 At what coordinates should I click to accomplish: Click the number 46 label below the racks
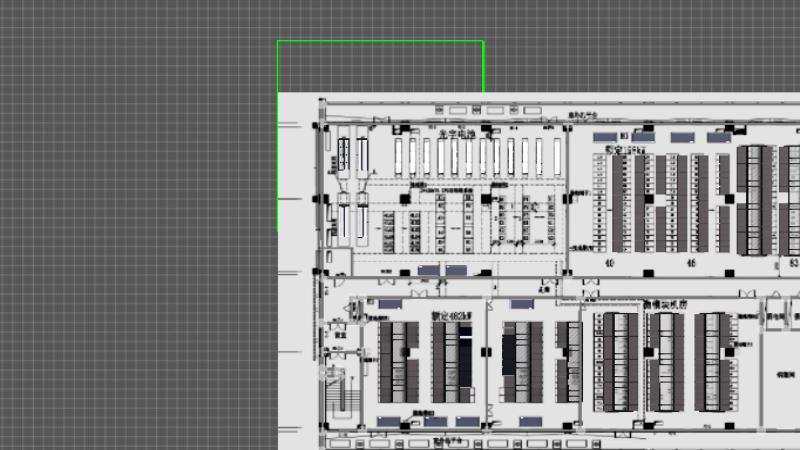pos(690,263)
